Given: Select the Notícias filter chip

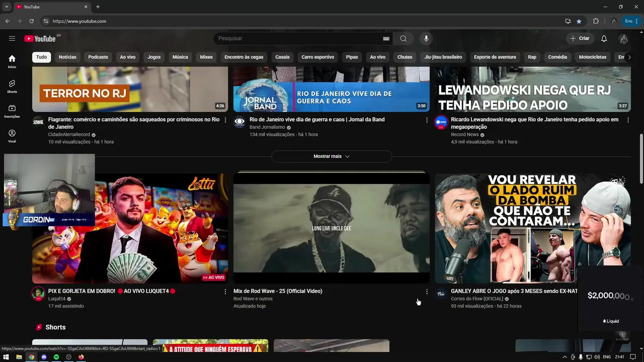Looking at the screenshot, I should (67, 57).
